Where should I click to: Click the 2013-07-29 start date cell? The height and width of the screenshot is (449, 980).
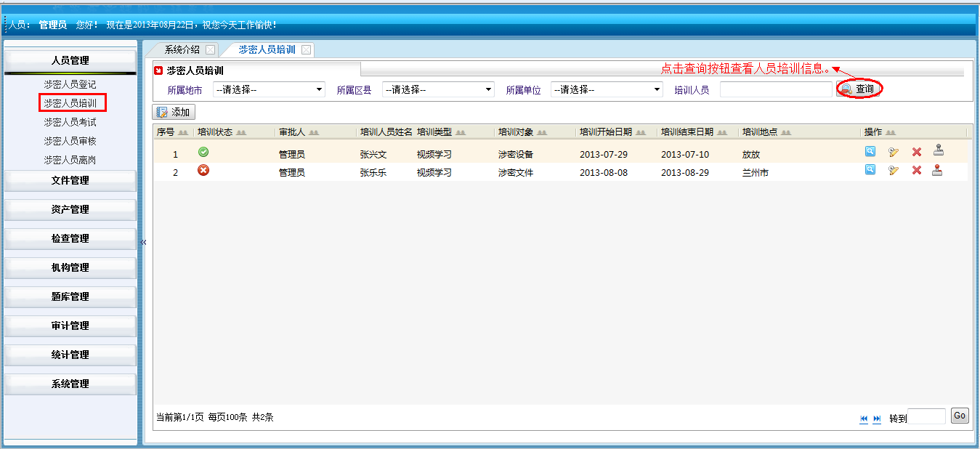pyautogui.click(x=604, y=155)
